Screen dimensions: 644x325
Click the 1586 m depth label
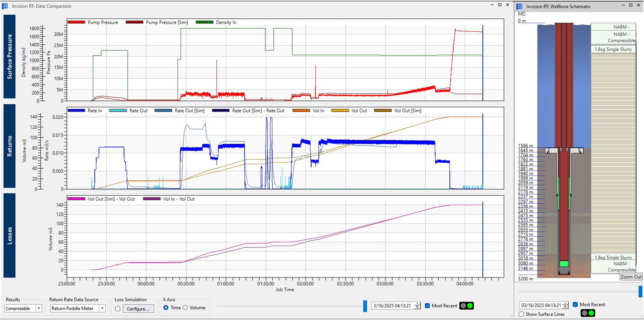[525, 146]
